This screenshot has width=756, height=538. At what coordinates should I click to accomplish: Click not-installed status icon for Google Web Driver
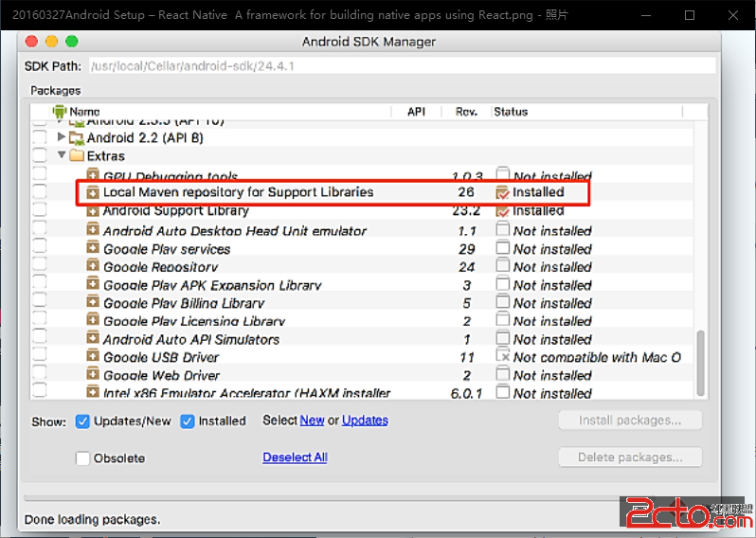click(x=503, y=373)
